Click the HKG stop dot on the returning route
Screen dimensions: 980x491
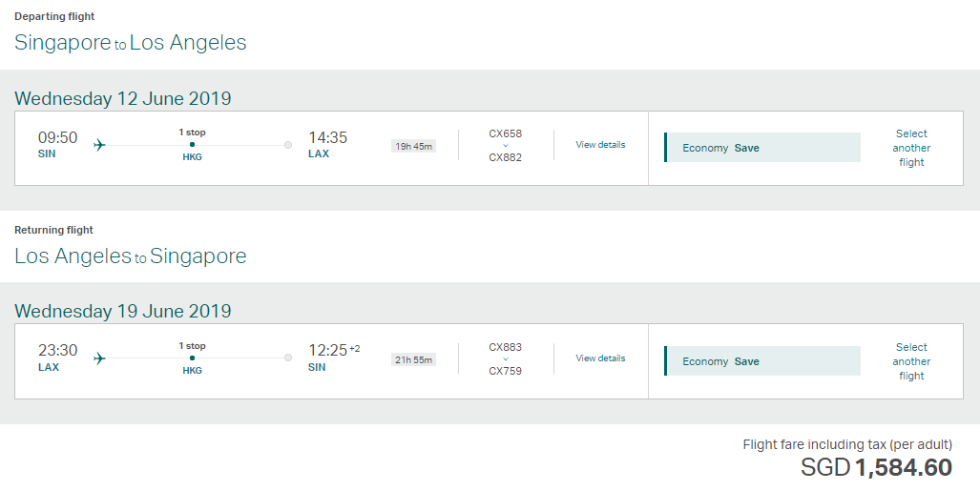(x=192, y=358)
